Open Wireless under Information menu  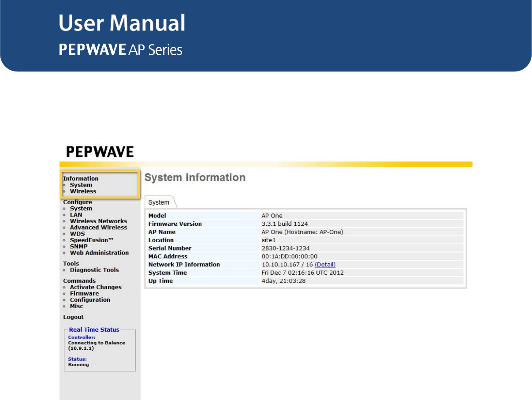click(x=83, y=191)
